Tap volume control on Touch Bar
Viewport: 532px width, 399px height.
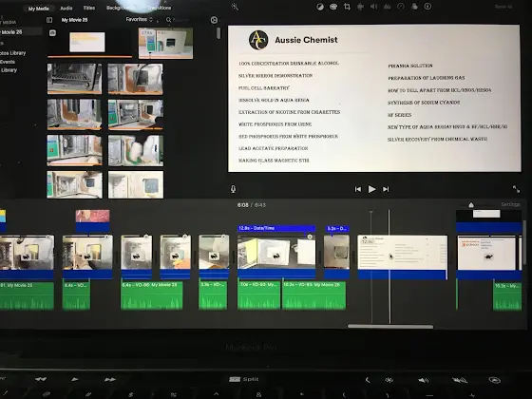424,380
